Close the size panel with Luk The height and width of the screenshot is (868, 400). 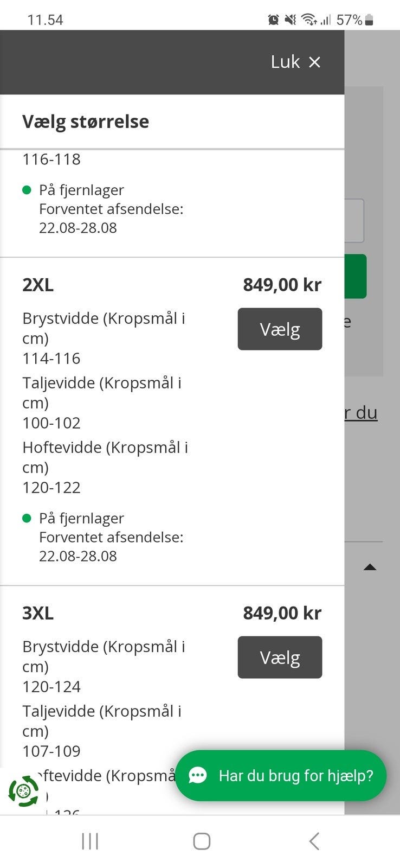(295, 62)
